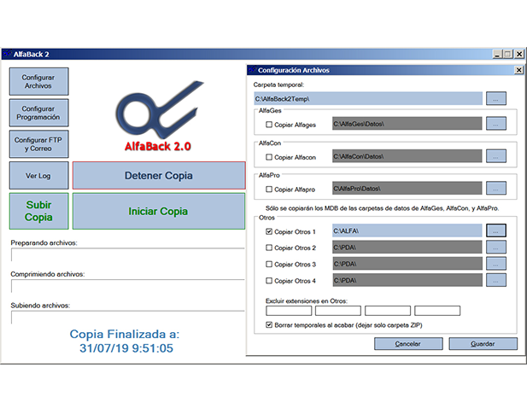The width and height of the screenshot is (527, 420).
Task: Stop the backup with Detener Copia
Action: tap(159, 175)
